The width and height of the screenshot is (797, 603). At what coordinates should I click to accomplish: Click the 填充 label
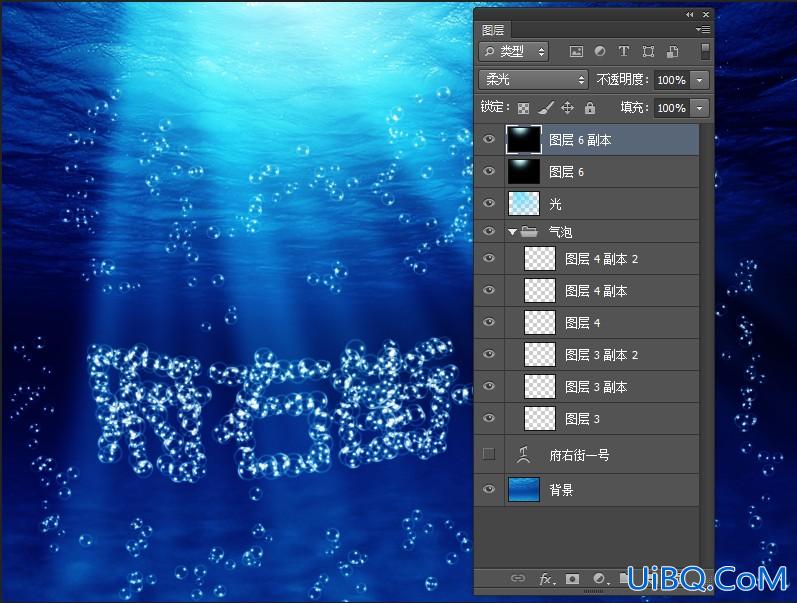point(634,108)
